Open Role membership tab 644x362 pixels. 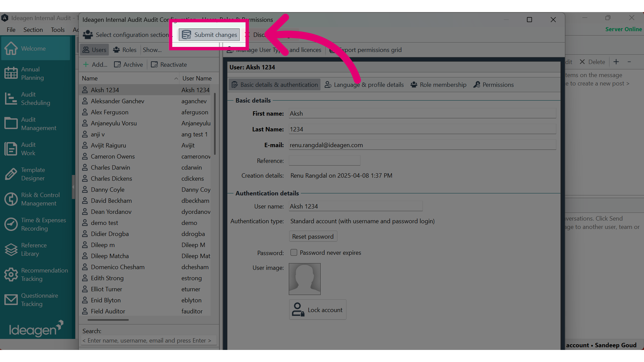click(x=438, y=84)
